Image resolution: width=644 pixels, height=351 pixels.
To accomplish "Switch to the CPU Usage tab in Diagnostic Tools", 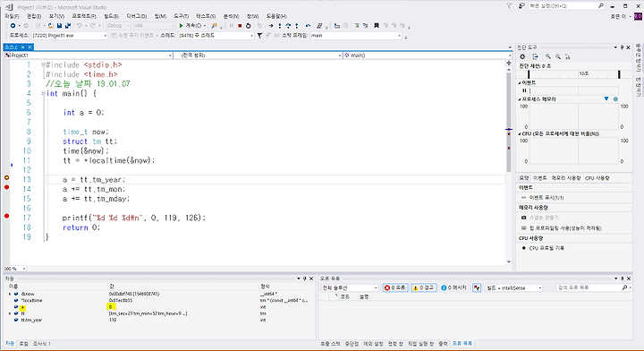I will pos(597,178).
